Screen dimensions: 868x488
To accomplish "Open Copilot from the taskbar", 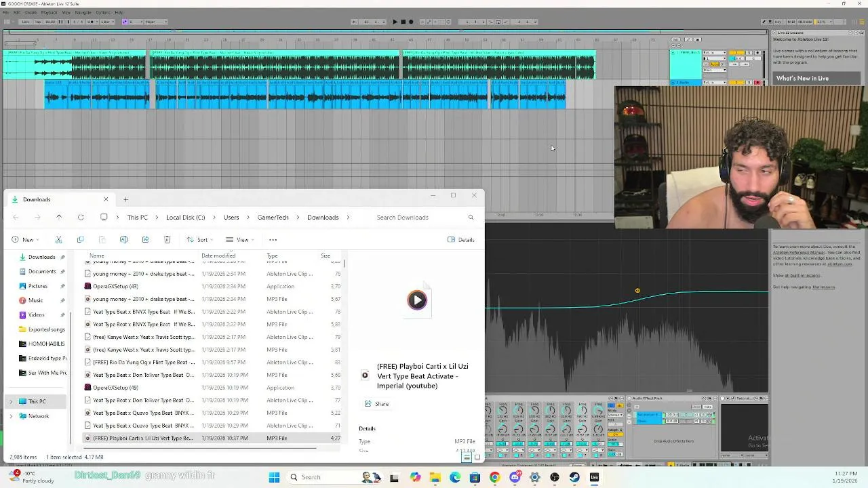I will tap(415, 477).
